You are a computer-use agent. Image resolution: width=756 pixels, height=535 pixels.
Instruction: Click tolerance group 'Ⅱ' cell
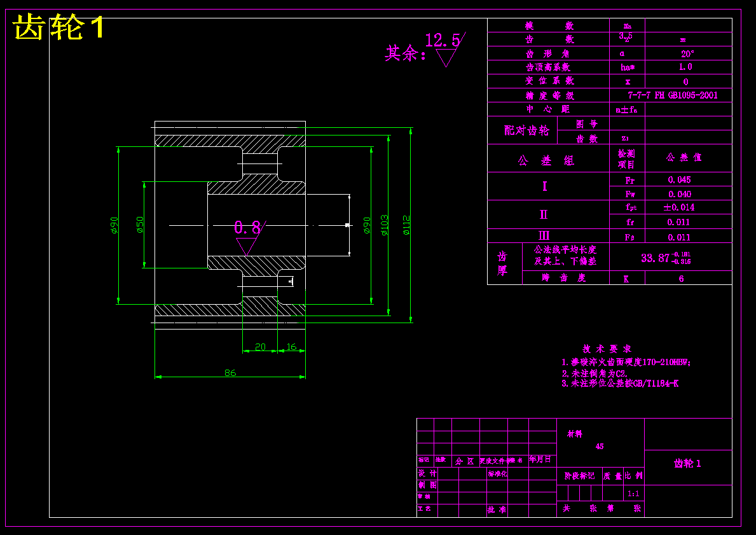(x=544, y=214)
